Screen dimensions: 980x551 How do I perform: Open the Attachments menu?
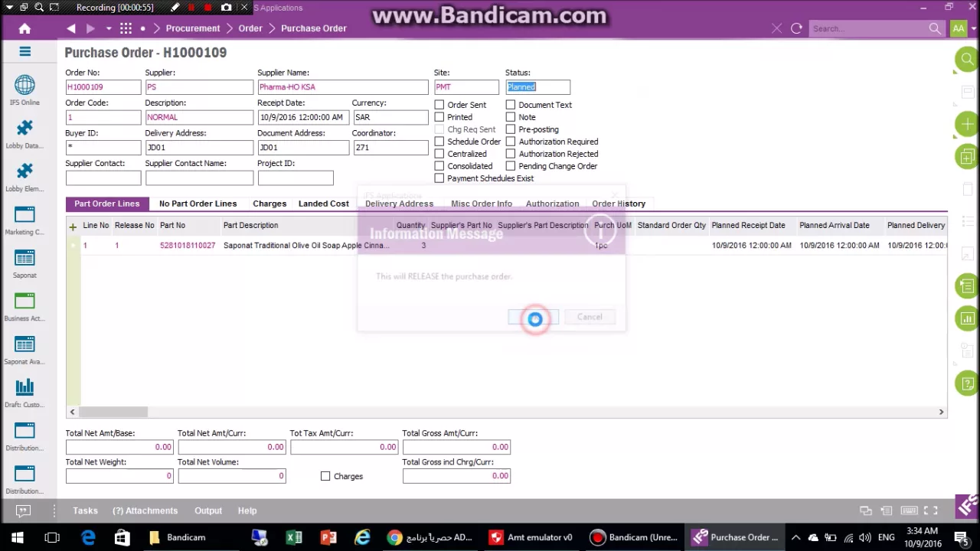point(145,510)
